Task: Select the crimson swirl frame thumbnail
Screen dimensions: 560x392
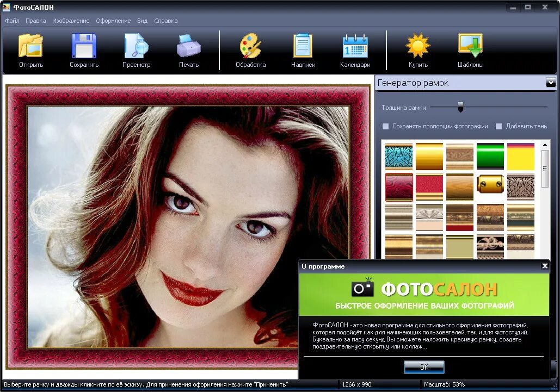Action: click(399, 187)
